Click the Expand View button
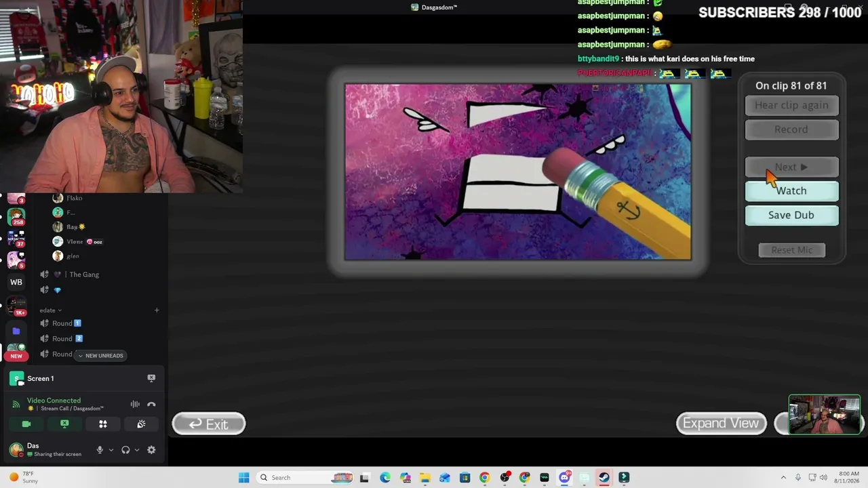This screenshot has height=488, width=868. 721,423
